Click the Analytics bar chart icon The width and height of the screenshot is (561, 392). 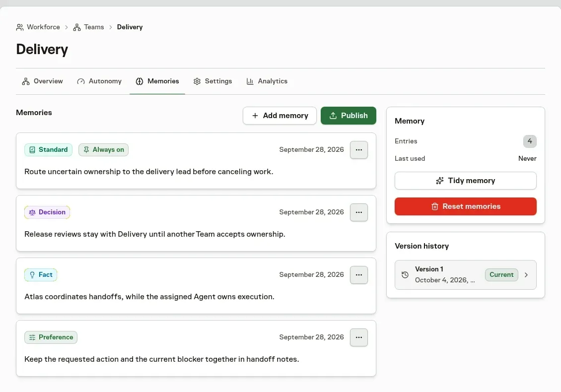click(x=250, y=81)
